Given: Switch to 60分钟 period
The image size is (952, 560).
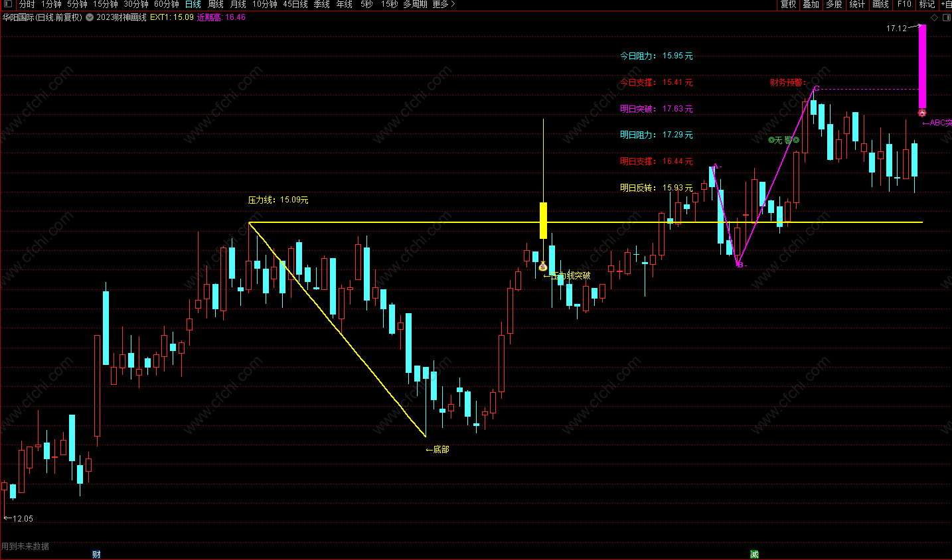Looking at the screenshot, I should pyautogui.click(x=167, y=4).
